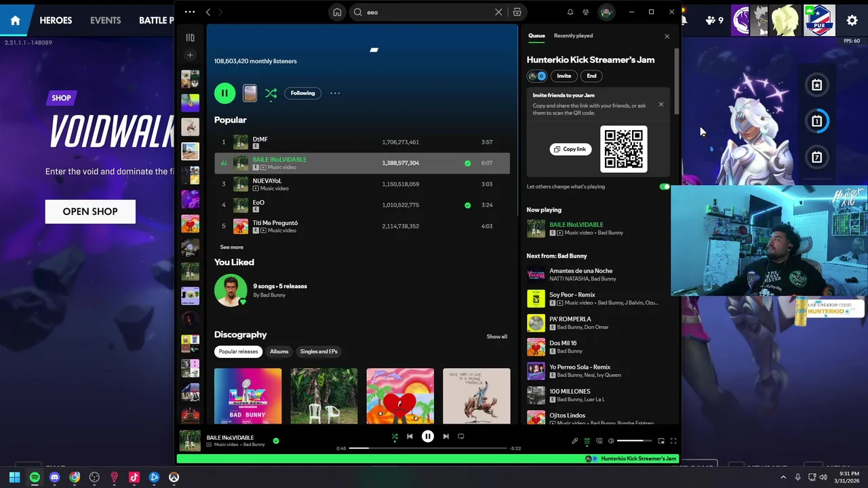Enter full screen player

tap(673, 441)
